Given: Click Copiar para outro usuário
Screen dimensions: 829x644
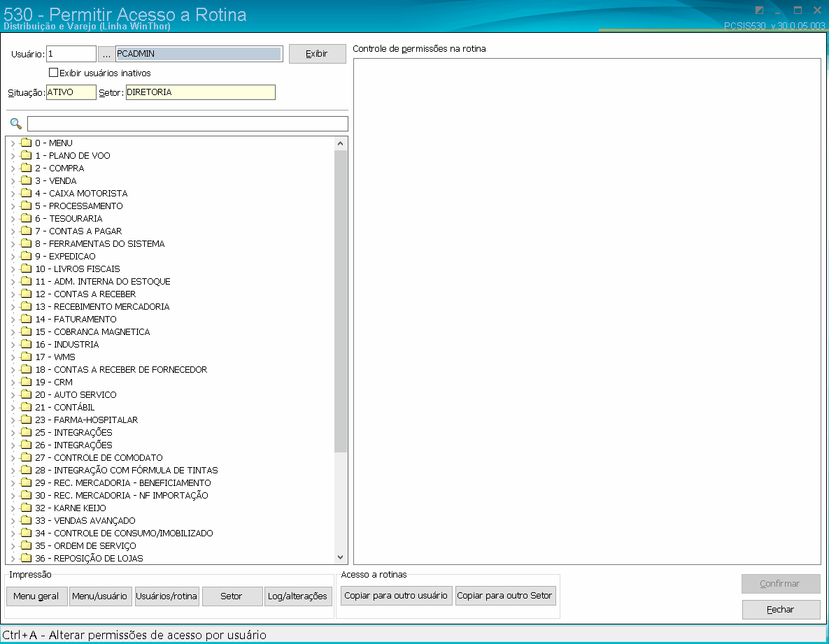Looking at the screenshot, I should point(396,595).
